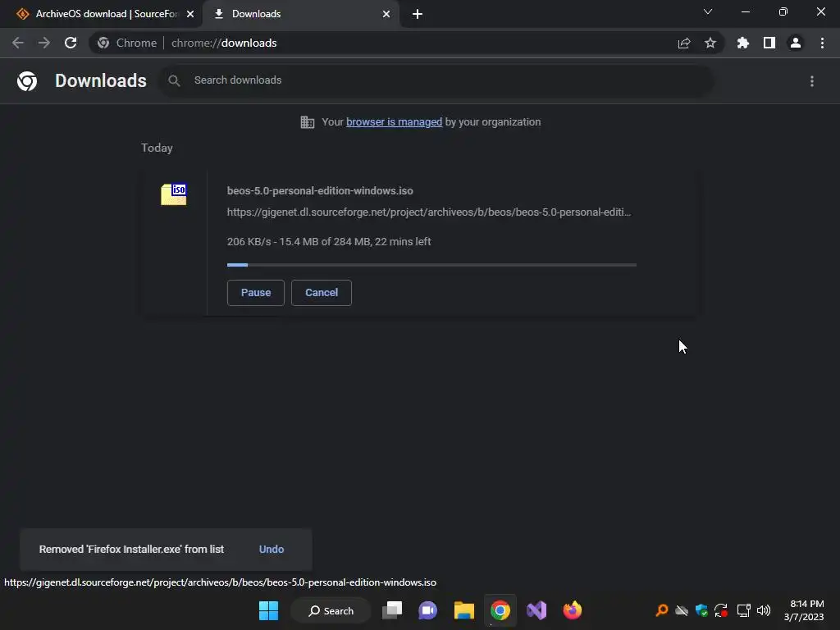
Task: Close the ArchiveOS SourceForge tab
Action: click(190, 14)
